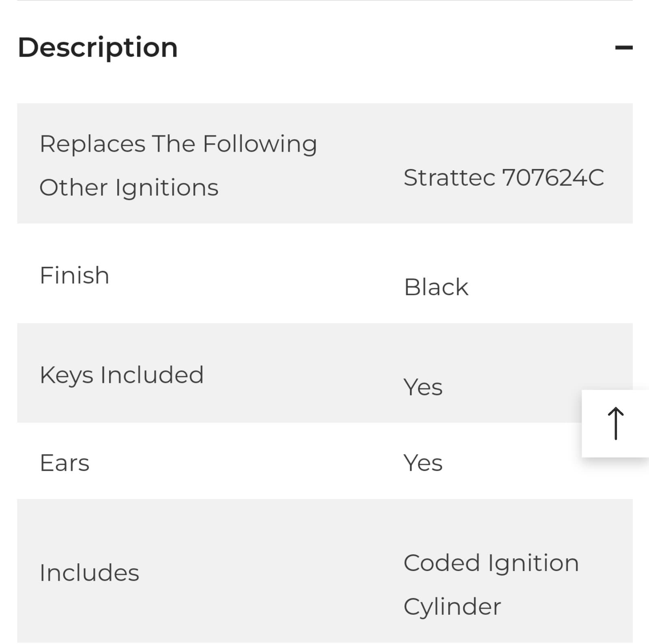Select the "Other Ignitions" text line

coord(129,188)
